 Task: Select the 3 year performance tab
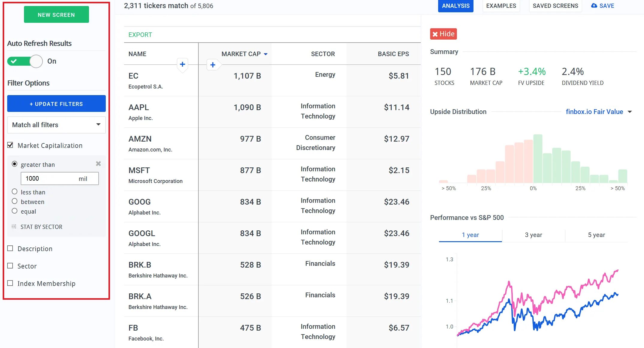[x=533, y=235]
